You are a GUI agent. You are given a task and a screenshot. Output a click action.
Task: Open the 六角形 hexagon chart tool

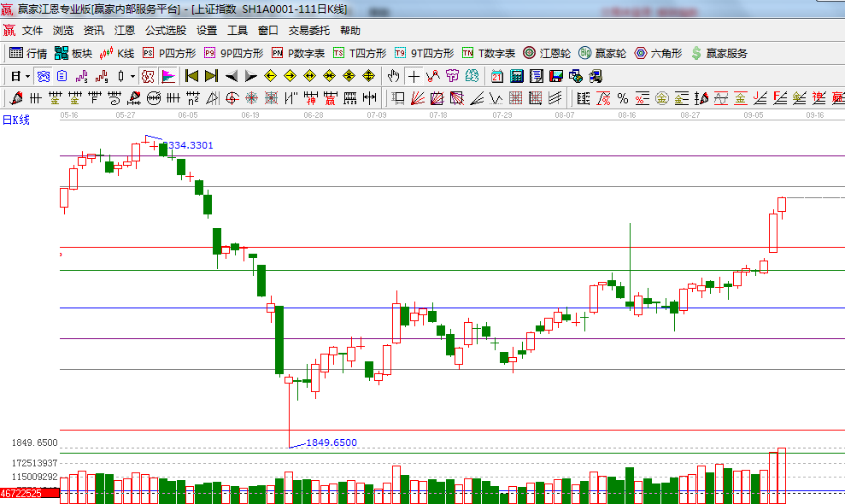(658, 53)
